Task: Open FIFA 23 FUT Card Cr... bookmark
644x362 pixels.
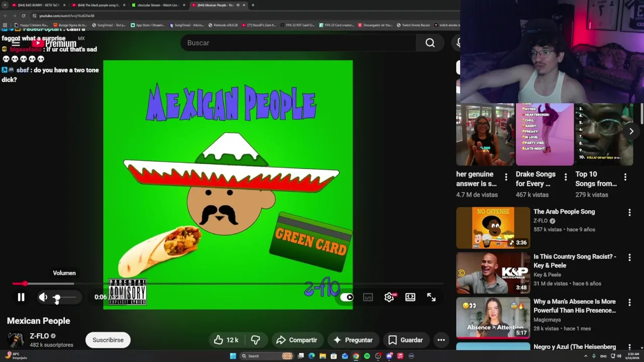Action: pyautogui.click(x=297, y=25)
